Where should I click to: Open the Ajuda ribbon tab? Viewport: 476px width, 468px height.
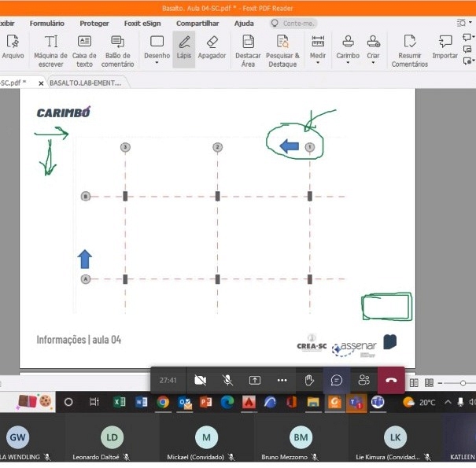pyautogui.click(x=244, y=24)
